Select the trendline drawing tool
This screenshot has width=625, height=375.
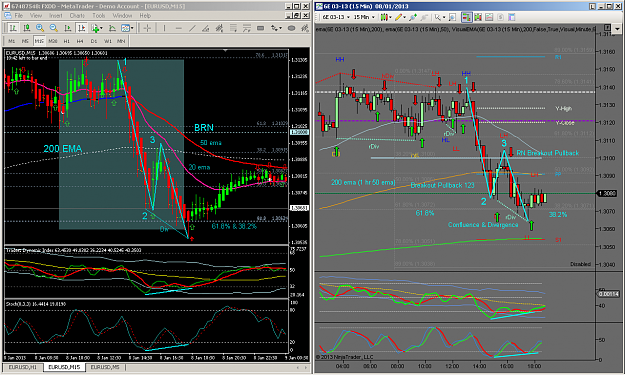point(192,28)
